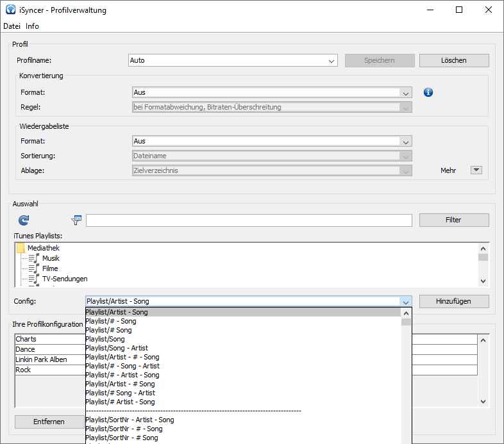Click the playlist icon next to TV-Sendungen

34,279
